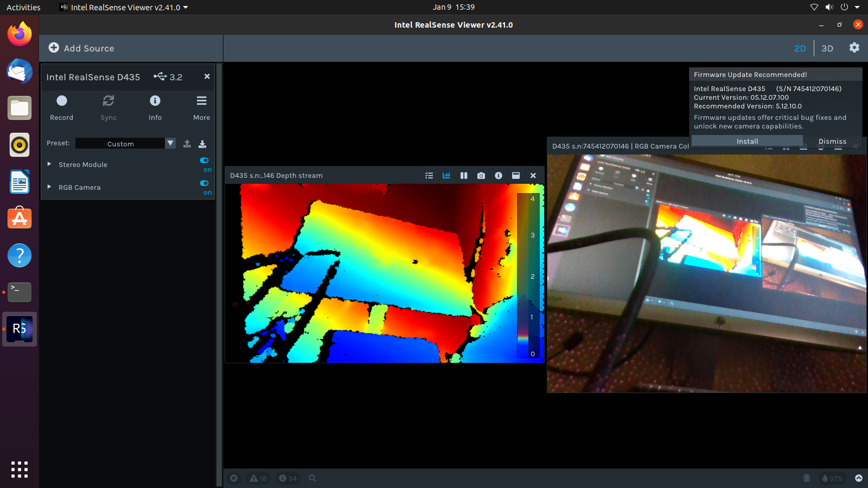Viewport: 868px width, 488px height.
Task: Expand the RGB Camera section
Action: pos(49,187)
